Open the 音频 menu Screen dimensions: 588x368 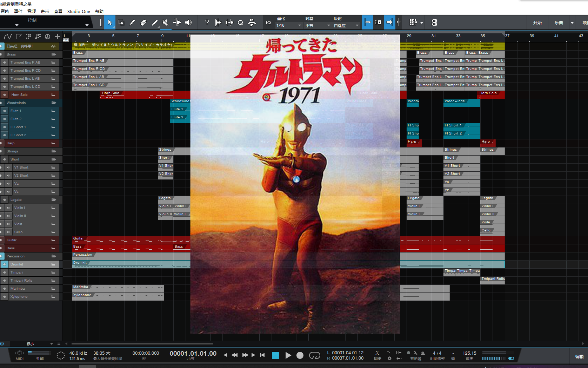click(x=32, y=11)
